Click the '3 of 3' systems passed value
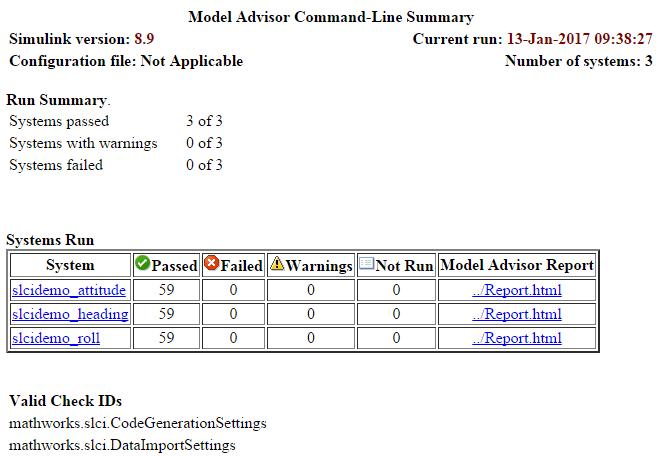This screenshot has width=659, height=456. coord(204,121)
